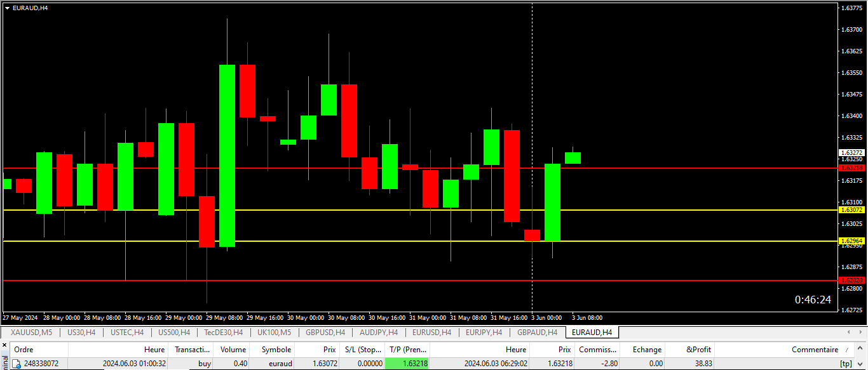The width and height of the screenshot is (868, 370).
Task: Select the yellow line price label 1.63072
Action: point(851,210)
